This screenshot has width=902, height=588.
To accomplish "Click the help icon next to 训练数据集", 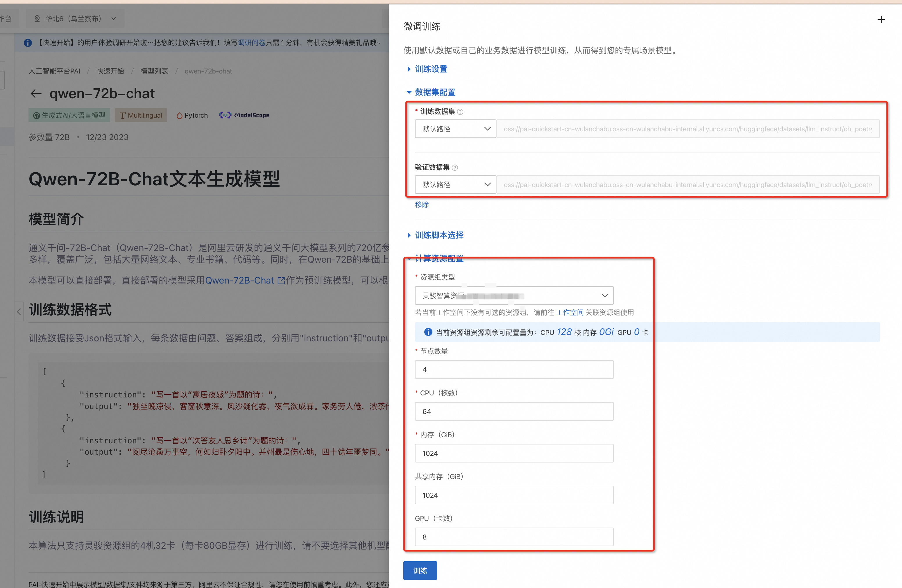I will 460,112.
